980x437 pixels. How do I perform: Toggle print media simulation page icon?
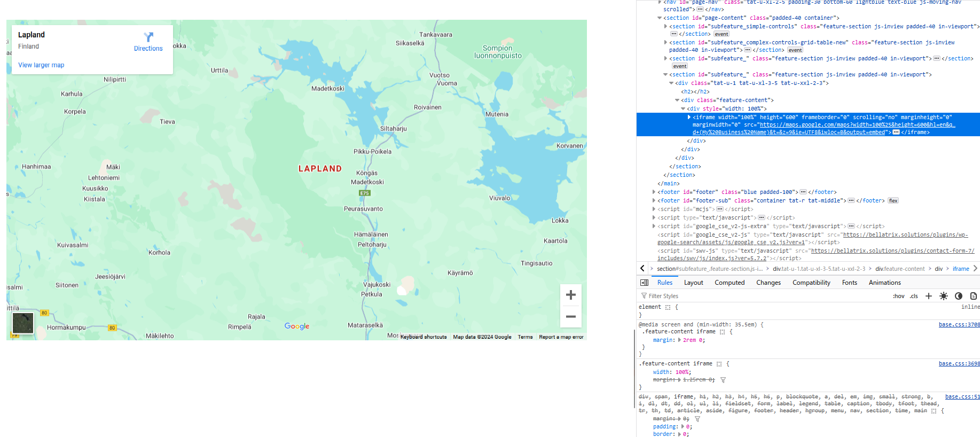[974, 296]
